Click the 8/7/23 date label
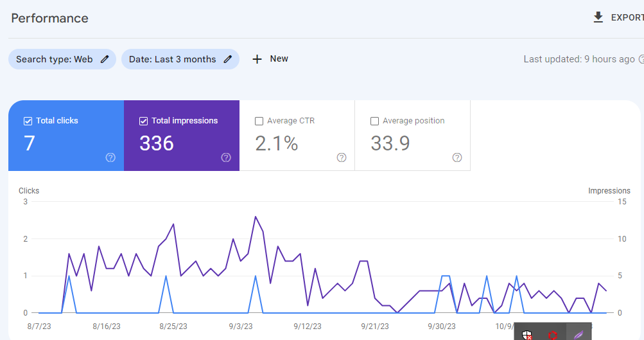Image resolution: width=644 pixels, height=340 pixels. 39,327
